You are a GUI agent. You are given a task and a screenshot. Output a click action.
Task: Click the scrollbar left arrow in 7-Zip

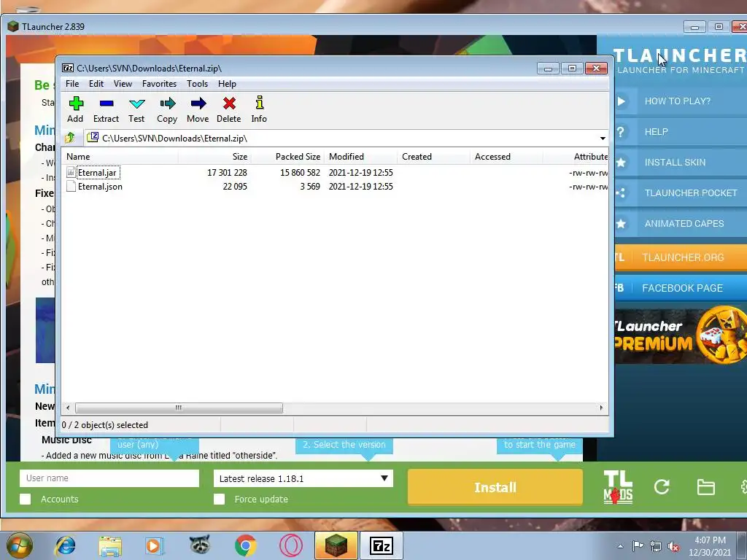click(68, 408)
